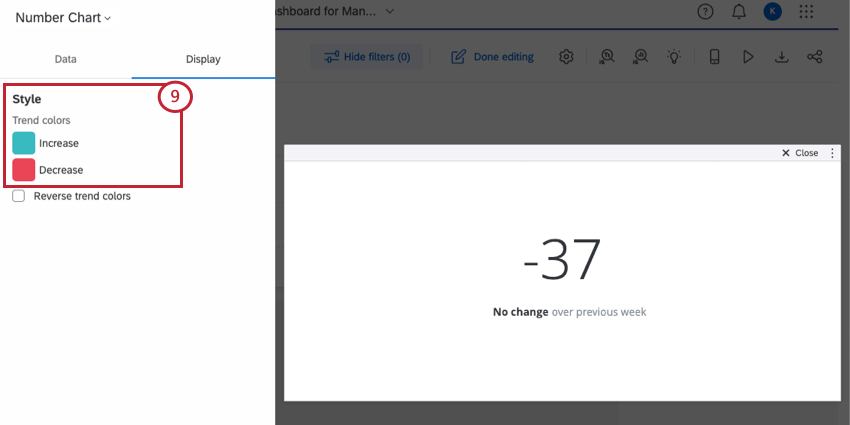Screen dimensions: 850x425
Task: Open the widget three-dot options menu
Action: point(833,153)
